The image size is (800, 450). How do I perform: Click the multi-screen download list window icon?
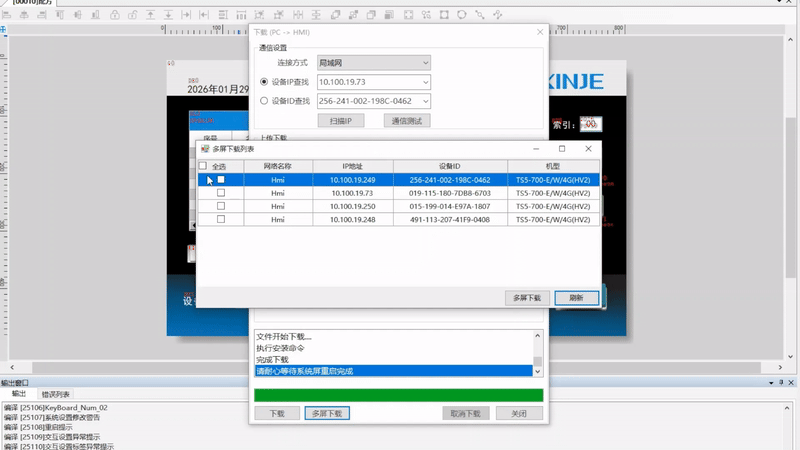coord(205,148)
